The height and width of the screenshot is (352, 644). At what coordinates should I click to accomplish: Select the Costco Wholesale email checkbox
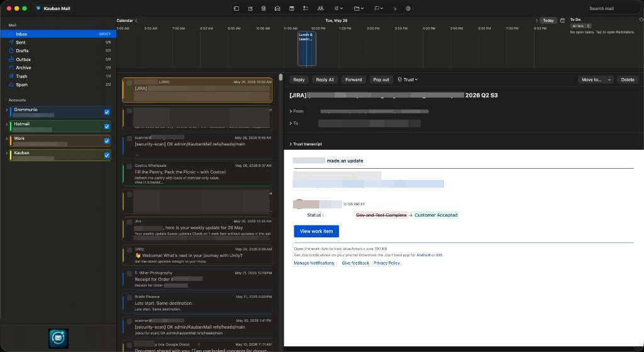[x=129, y=166]
